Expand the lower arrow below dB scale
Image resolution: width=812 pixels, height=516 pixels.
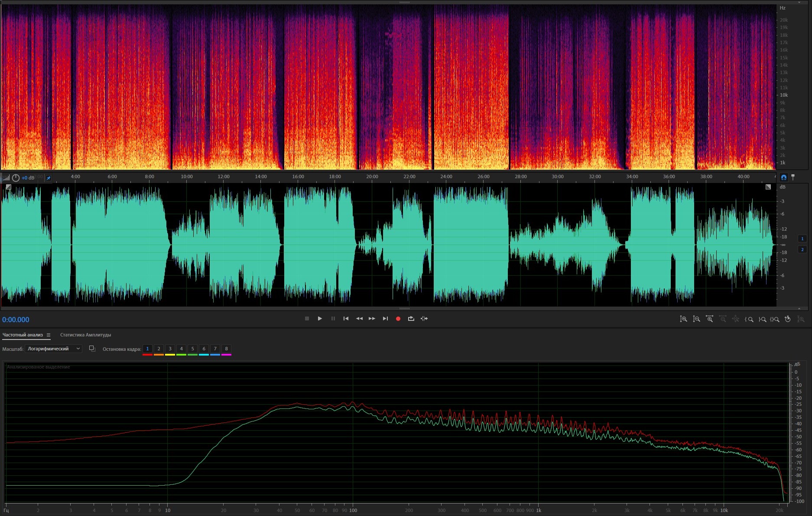pyautogui.click(x=799, y=309)
